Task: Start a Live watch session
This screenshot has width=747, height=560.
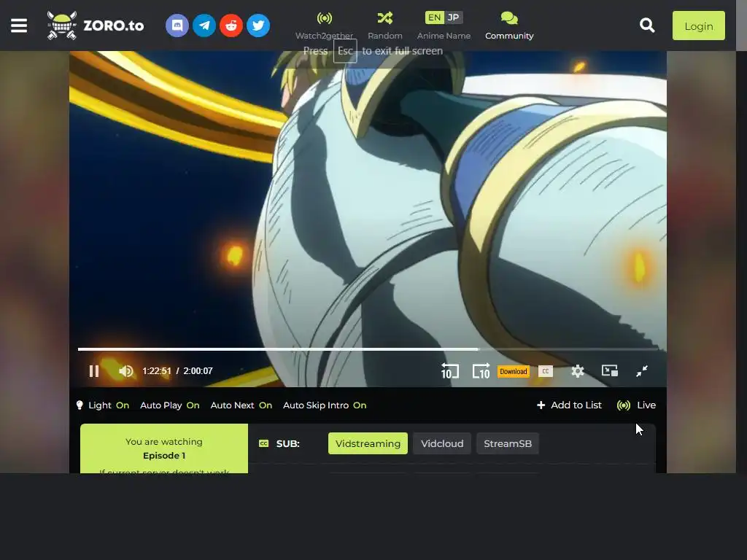Action: tap(636, 405)
